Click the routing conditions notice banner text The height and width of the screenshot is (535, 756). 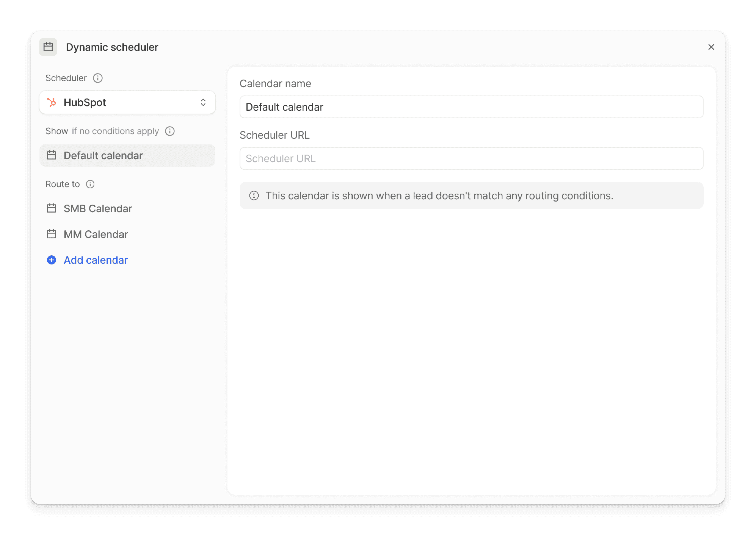point(439,196)
